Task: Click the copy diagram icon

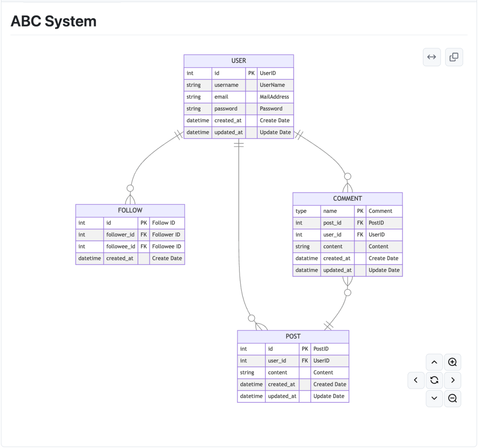Action: pyautogui.click(x=454, y=57)
